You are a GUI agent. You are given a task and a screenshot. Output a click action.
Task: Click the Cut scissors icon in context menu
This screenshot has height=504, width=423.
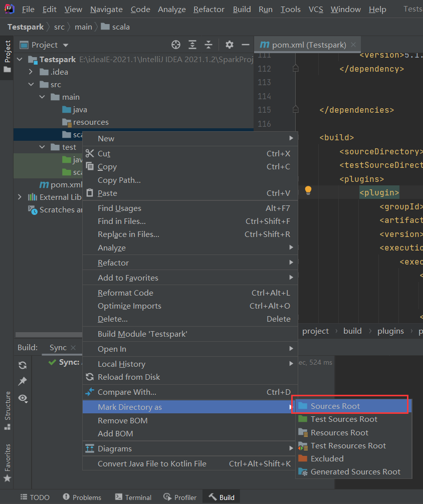[x=90, y=153]
